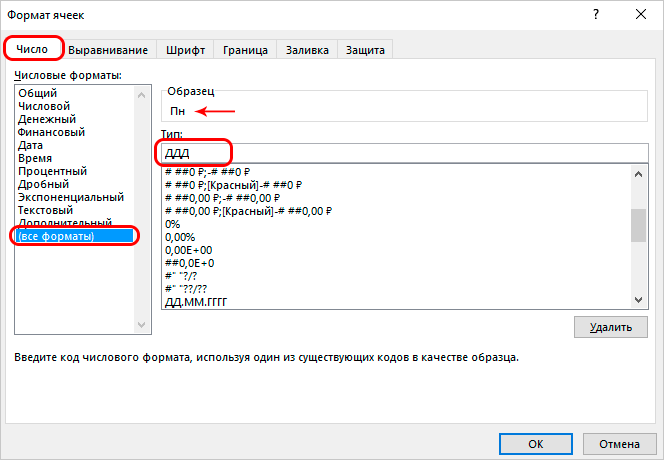
Task: Click the type list scrollbar thumb
Action: (639, 225)
